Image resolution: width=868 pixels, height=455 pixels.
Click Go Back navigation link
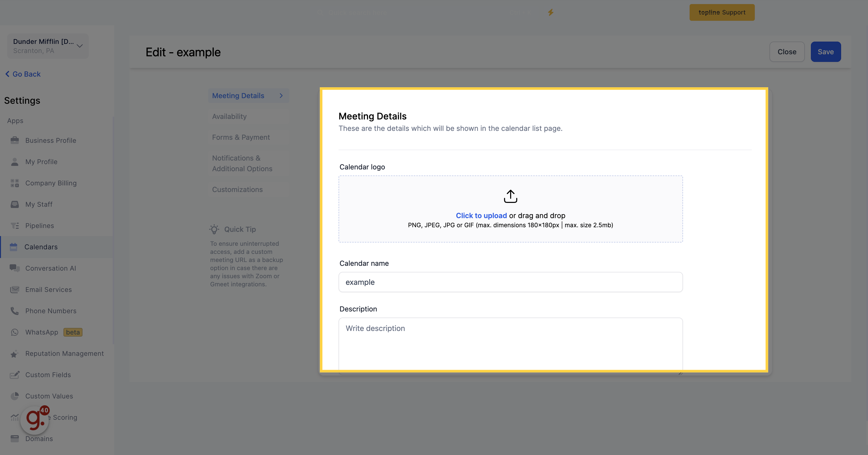(23, 74)
